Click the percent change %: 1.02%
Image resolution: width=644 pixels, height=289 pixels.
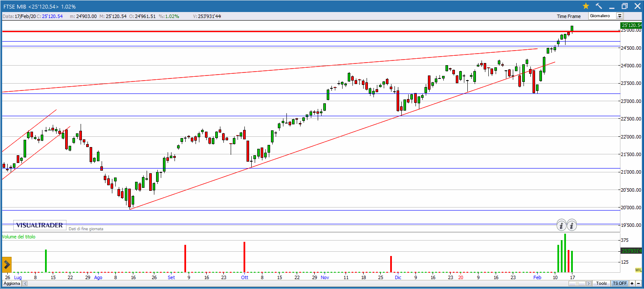(169, 16)
